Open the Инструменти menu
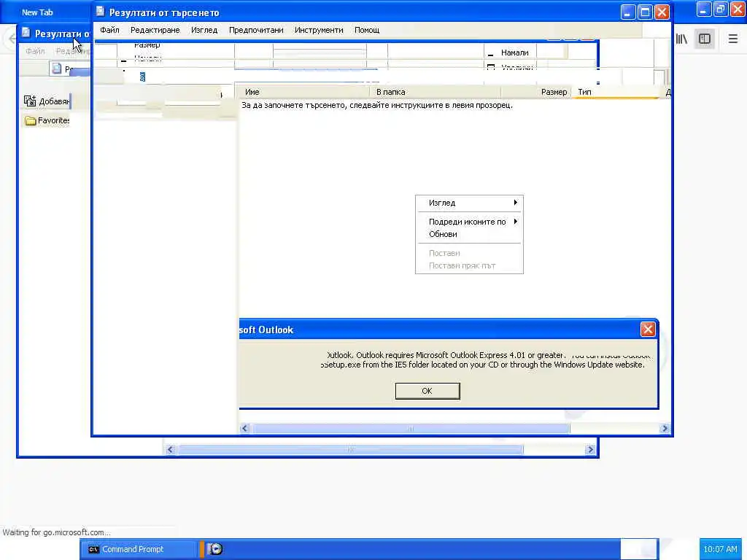747x560 pixels. (x=319, y=30)
